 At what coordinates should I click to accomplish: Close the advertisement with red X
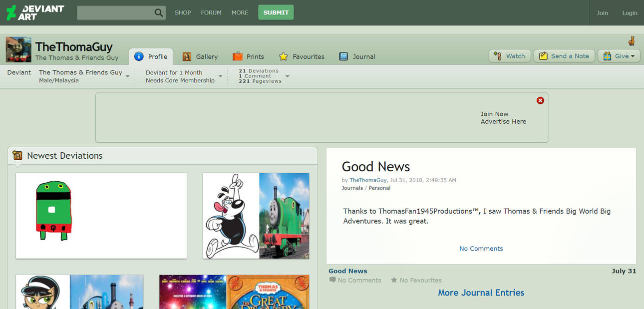point(540,100)
